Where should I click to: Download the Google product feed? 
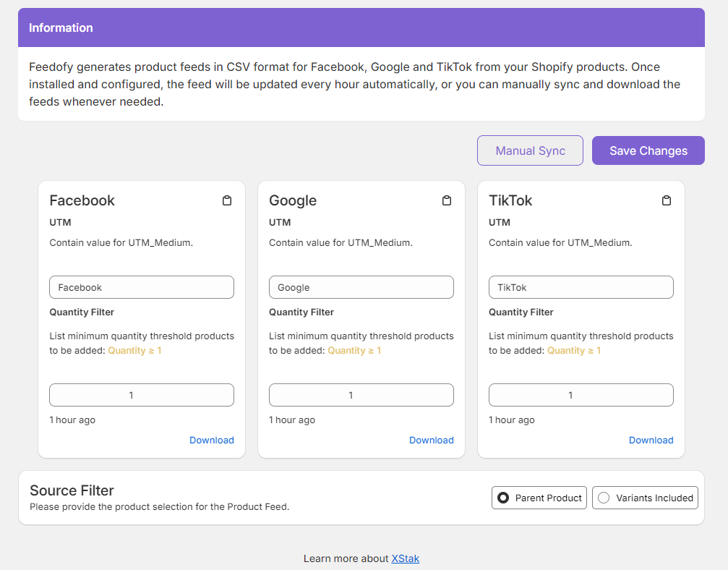coord(431,440)
